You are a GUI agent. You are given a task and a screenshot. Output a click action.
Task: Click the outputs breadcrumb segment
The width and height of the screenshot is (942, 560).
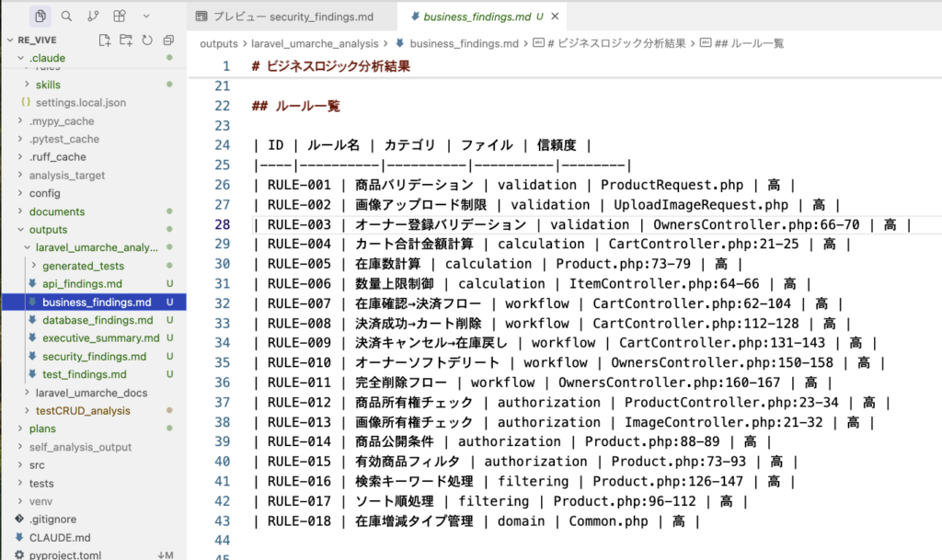pyautogui.click(x=218, y=43)
